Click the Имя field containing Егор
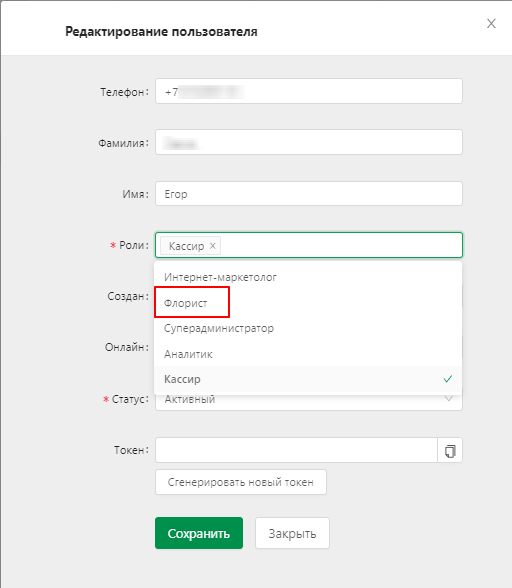512x588 pixels. coord(309,194)
